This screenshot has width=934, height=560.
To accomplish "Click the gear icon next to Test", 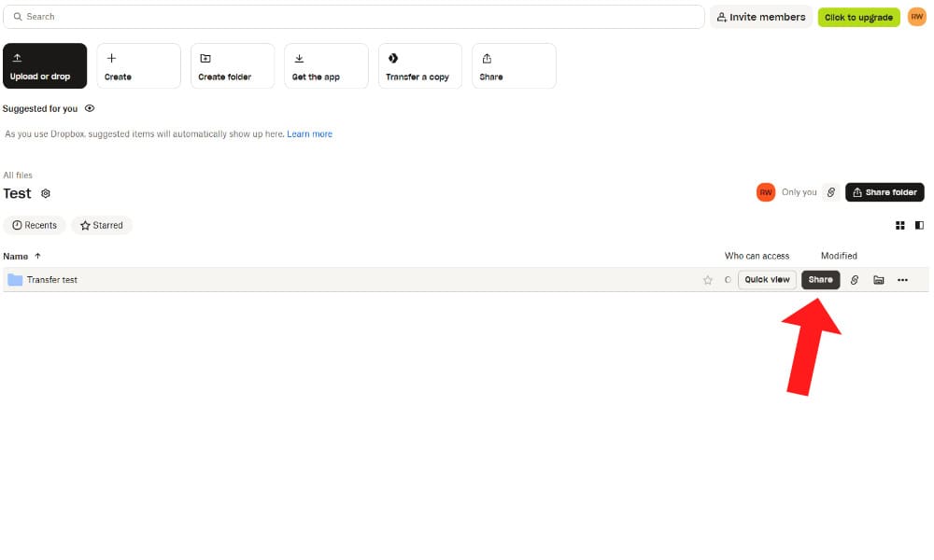I will 46,194.
